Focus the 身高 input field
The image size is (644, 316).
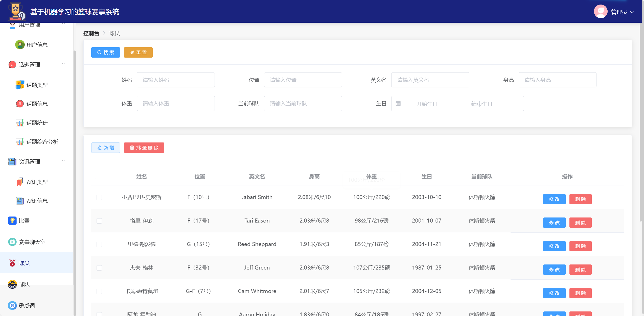tap(558, 80)
